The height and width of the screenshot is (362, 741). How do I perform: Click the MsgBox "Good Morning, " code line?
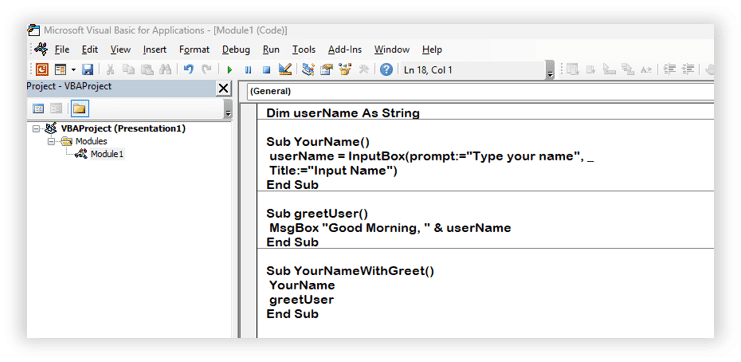coord(390,228)
